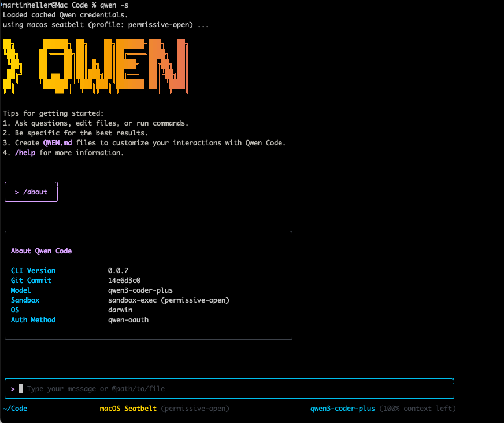Viewport: 504px width, 423px height.
Task: Select the 'darwin' OS value
Action: (x=120, y=310)
